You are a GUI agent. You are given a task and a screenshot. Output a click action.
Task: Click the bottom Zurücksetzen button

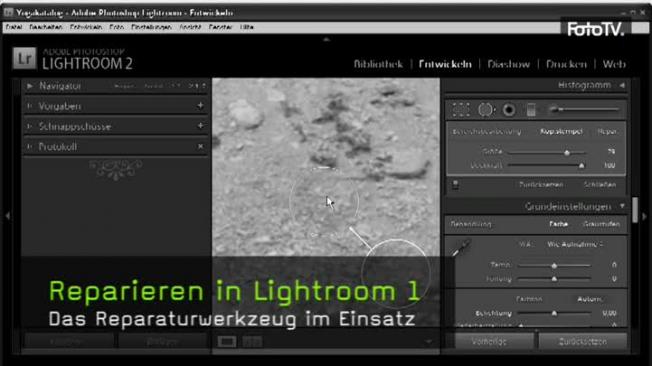click(x=583, y=341)
